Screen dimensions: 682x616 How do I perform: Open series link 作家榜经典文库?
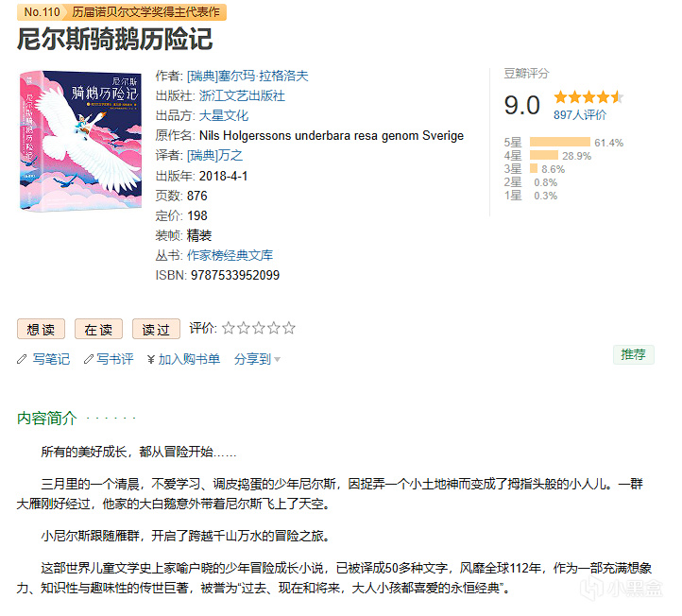click(230, 255)
